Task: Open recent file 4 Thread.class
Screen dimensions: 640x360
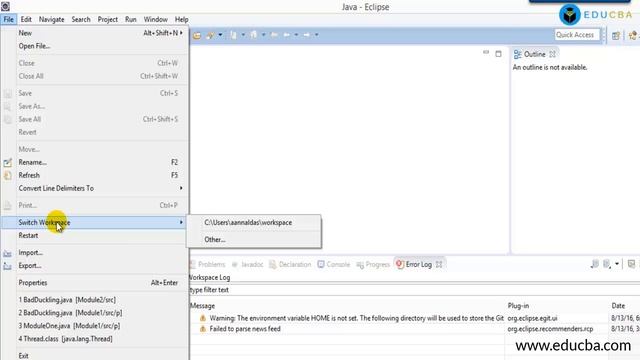Action: point(94,339)
